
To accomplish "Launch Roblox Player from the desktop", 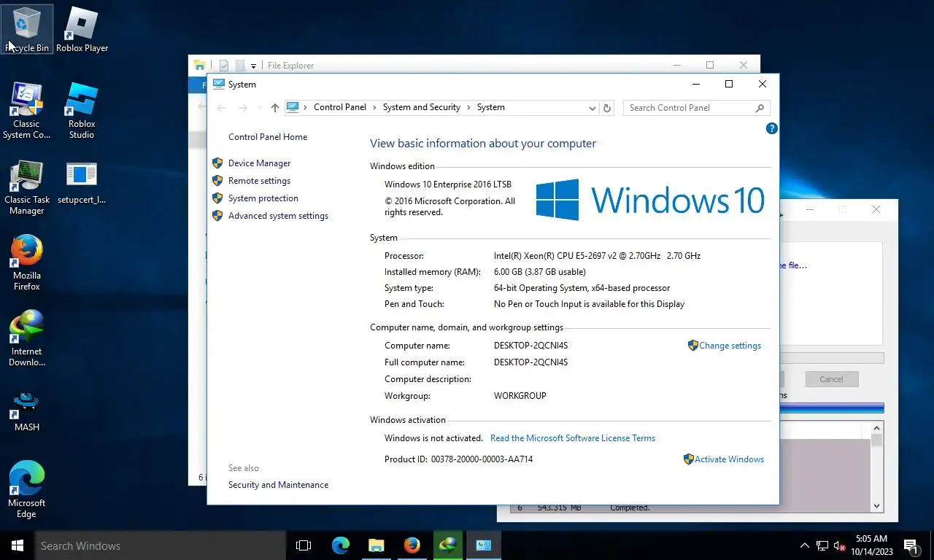I will (x=82, y=29).
